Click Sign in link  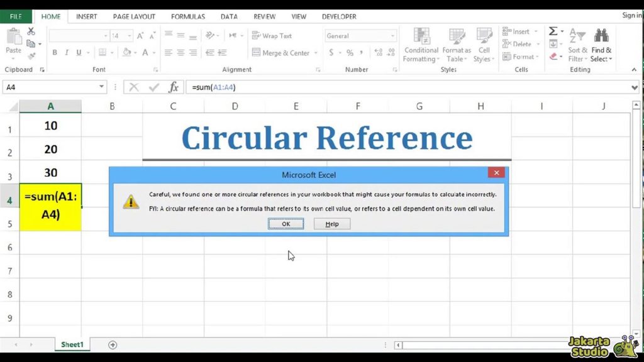click(631, 15)
